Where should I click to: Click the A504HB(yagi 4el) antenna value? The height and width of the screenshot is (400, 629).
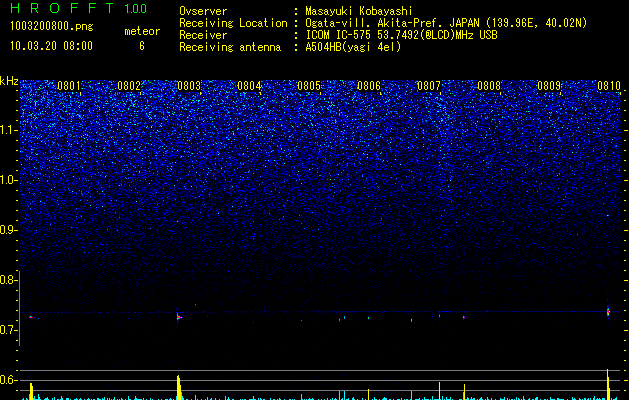coord(353,47)
